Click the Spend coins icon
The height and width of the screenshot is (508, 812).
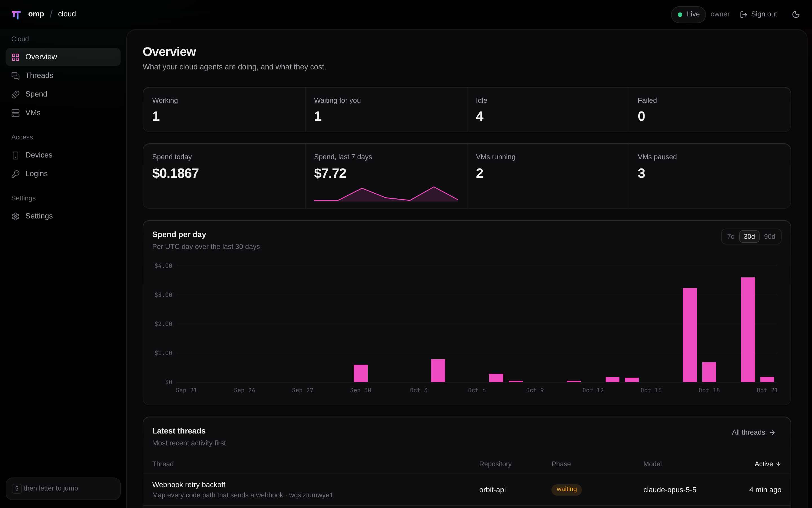(x=16, y=95)
